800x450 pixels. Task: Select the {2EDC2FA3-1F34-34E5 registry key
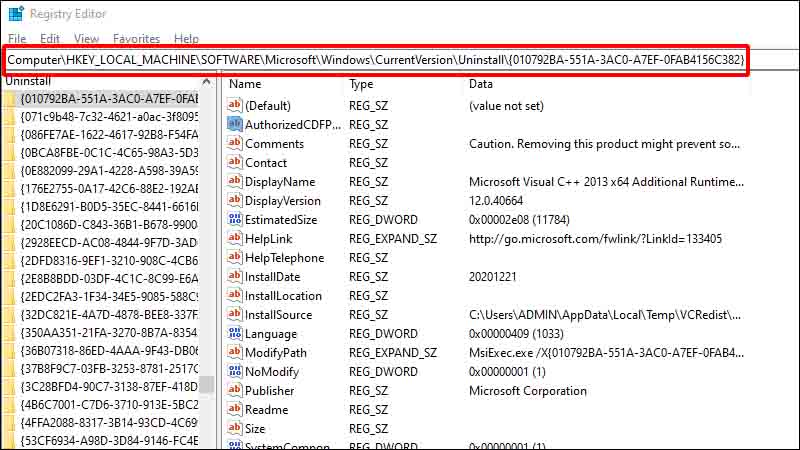click(109, 296)
